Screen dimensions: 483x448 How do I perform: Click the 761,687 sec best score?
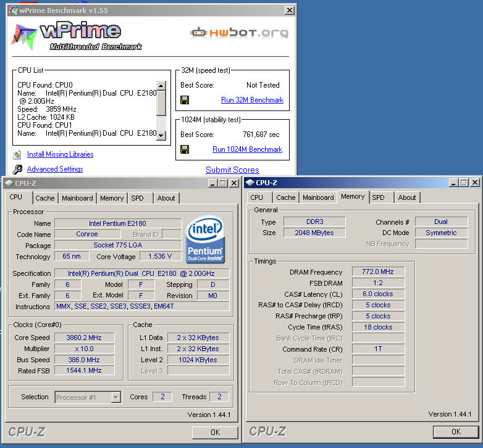pos(261,135)
